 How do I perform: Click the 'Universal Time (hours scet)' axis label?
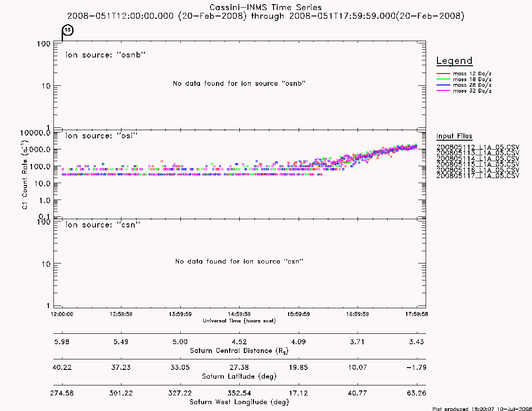click(x=239, y=321)
